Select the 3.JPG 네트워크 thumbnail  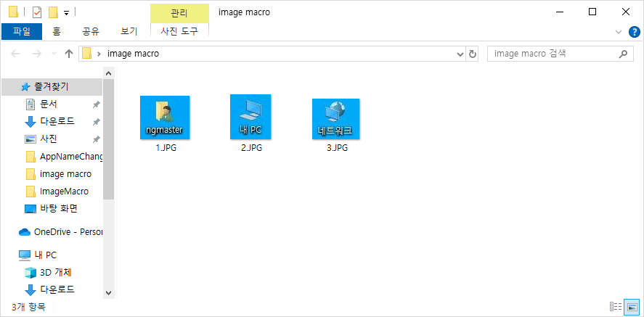(335, 119)
